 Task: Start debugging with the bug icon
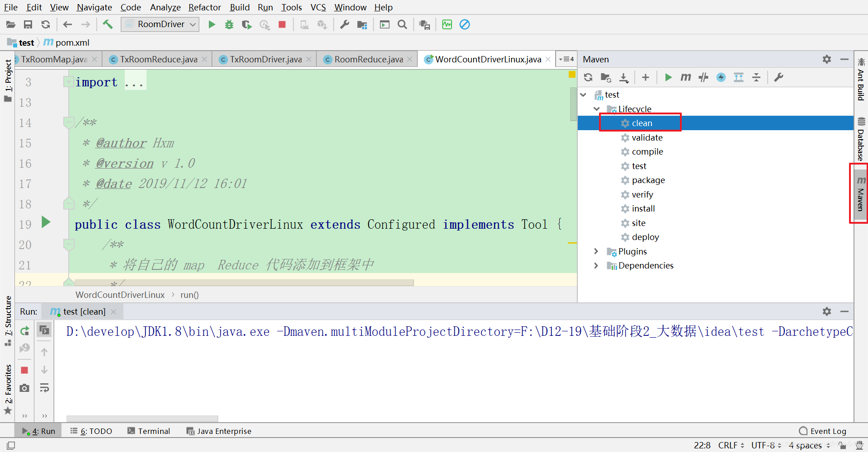[x=229, y=24]
